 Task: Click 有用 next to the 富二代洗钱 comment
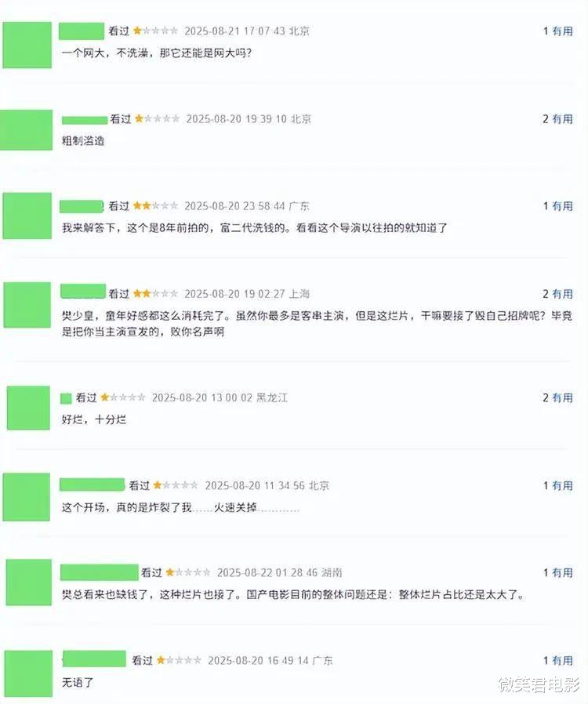(562, 206)
